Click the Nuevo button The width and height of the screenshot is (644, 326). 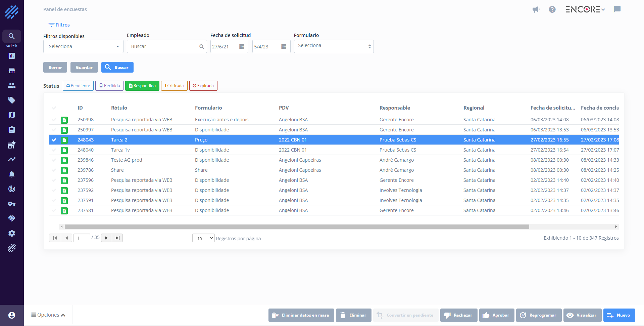coord(619,315)
